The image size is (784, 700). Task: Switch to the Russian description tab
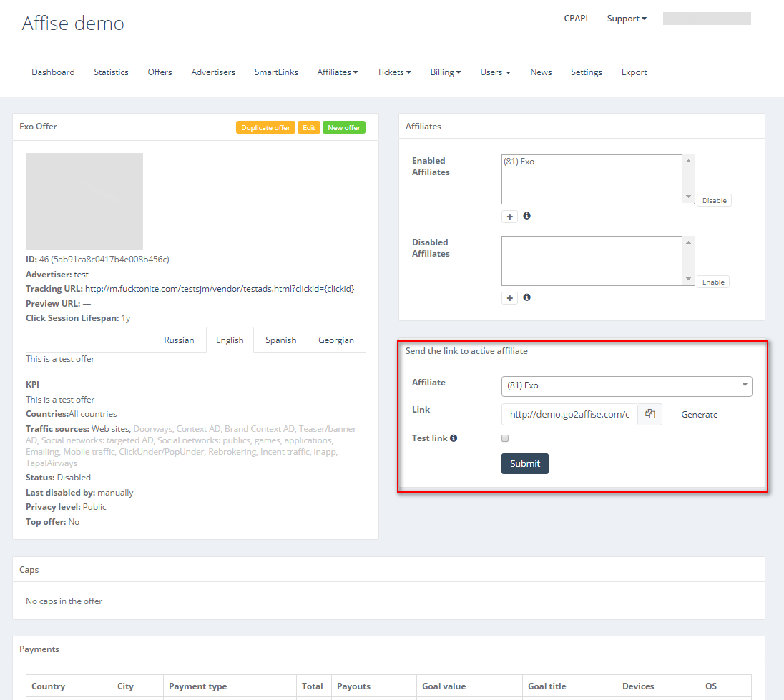[179, 340]
